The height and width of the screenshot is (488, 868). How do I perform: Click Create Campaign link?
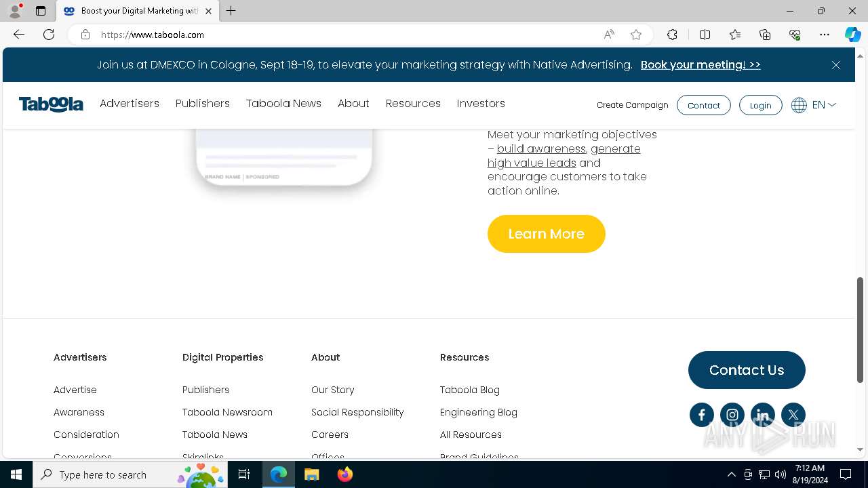tap(633, 105)
